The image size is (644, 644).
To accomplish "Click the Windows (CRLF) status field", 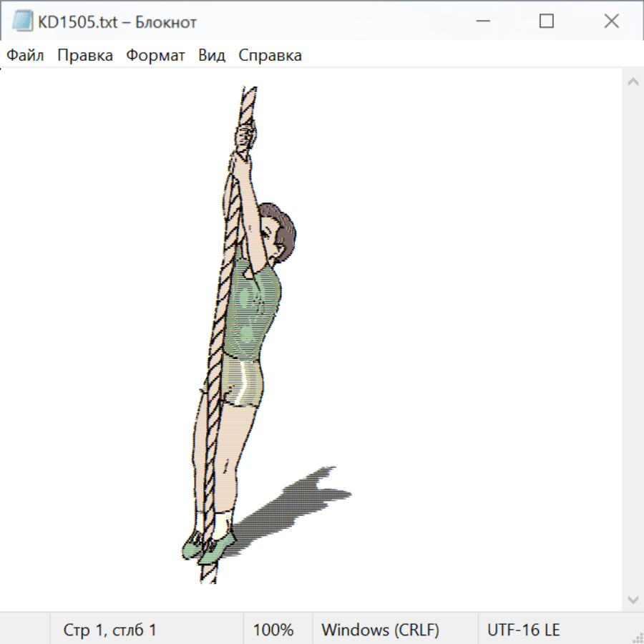I will (x=380, y=630).
